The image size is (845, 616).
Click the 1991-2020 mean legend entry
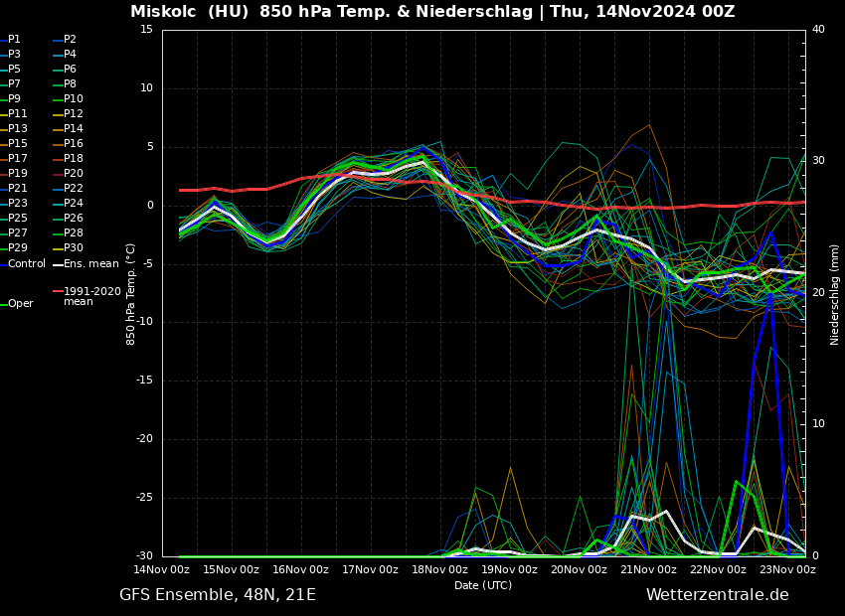91,296
